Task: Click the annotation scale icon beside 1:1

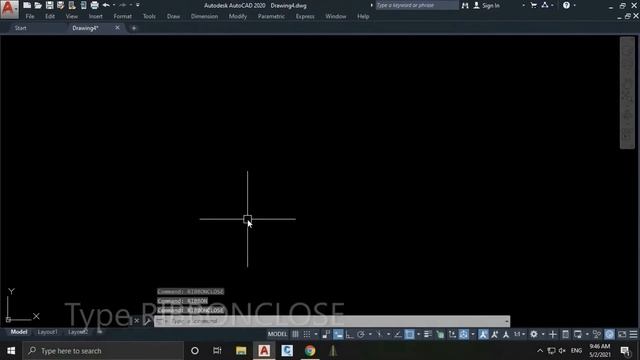Action: [506, 334]
